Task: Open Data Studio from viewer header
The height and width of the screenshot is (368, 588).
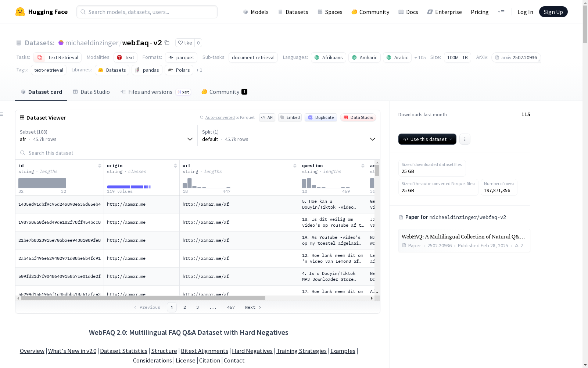Action: 358,117
